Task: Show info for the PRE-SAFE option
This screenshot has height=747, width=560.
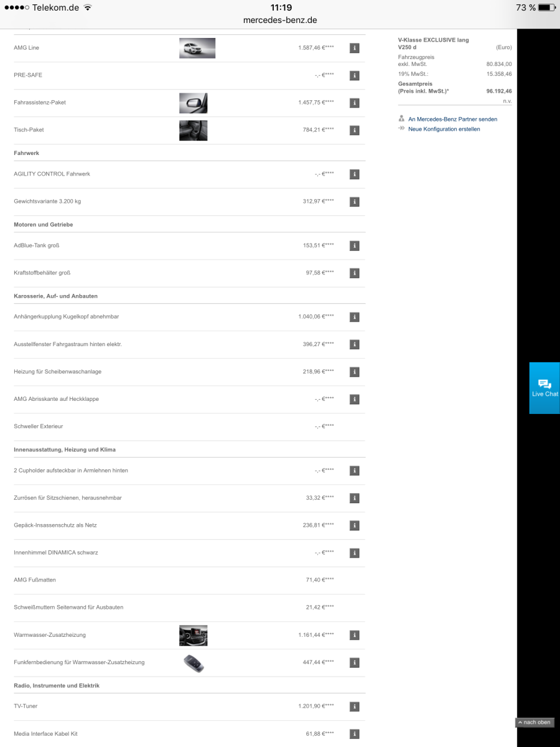Action: click(x=354, y=75)
